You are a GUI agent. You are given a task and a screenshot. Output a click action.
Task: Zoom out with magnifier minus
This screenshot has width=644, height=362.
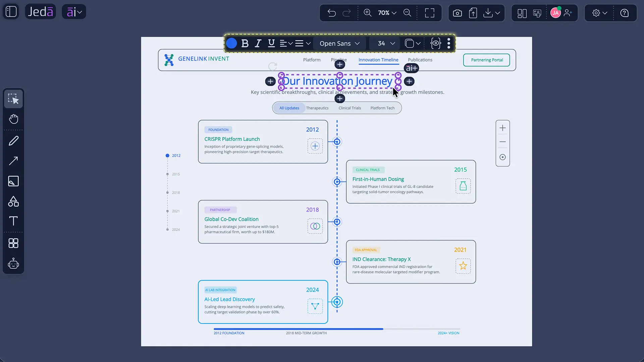[407, 13]
